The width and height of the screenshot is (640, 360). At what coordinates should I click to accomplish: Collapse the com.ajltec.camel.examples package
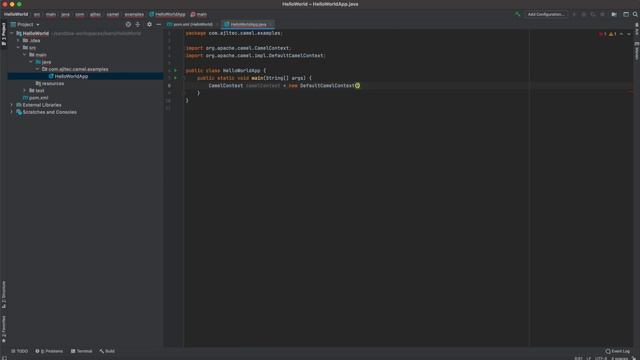[x=38, y=69]
